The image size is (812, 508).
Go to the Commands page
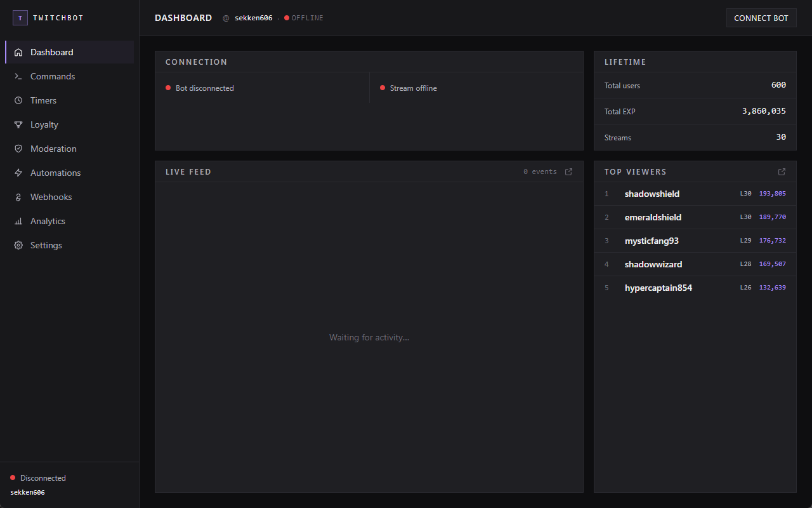click(x=70, y=76)
